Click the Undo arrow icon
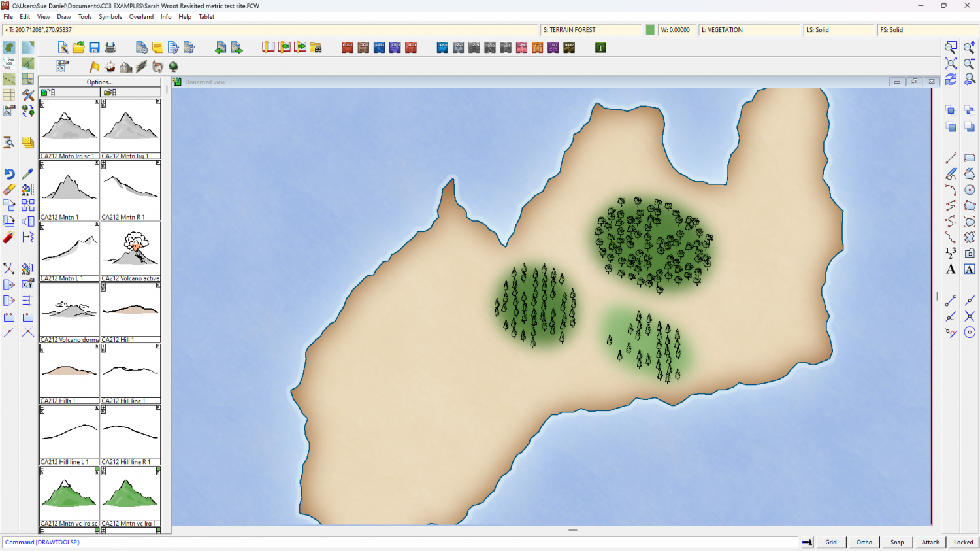This screenshot has height=551, width=980. [9, 174]
